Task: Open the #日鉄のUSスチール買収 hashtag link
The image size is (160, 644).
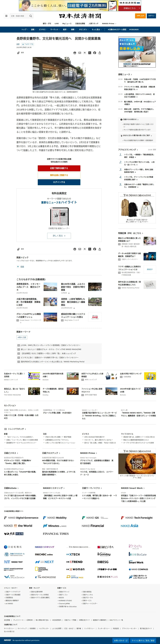Action: [117, 29]
